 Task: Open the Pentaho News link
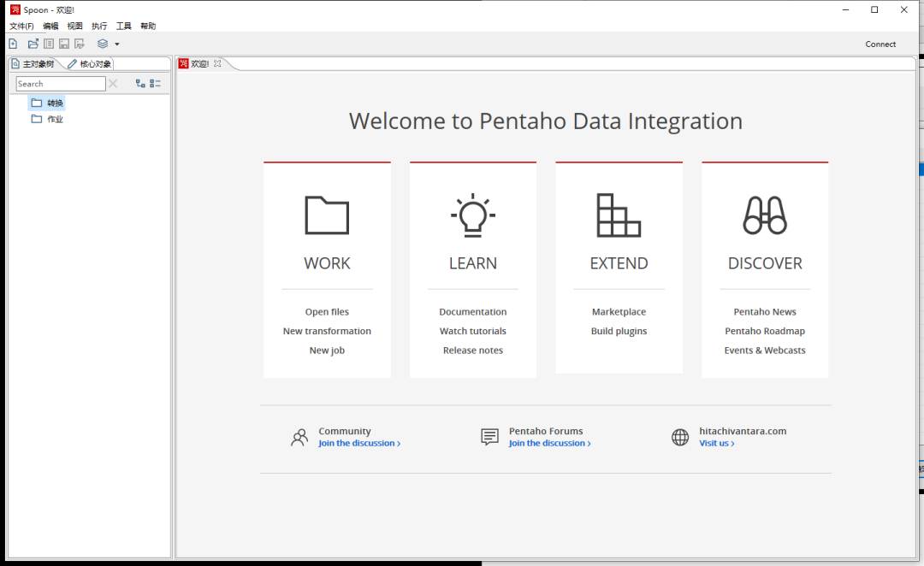click(x=765, y=311)
